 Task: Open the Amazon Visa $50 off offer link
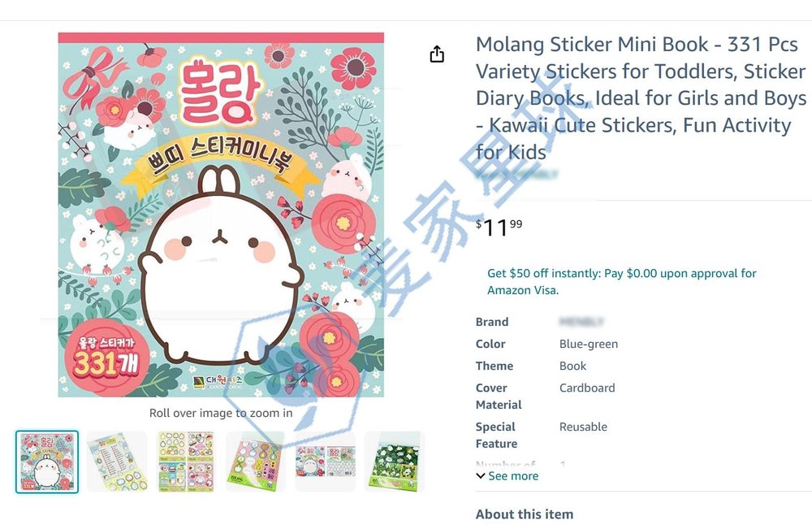[x=621, y=281]
